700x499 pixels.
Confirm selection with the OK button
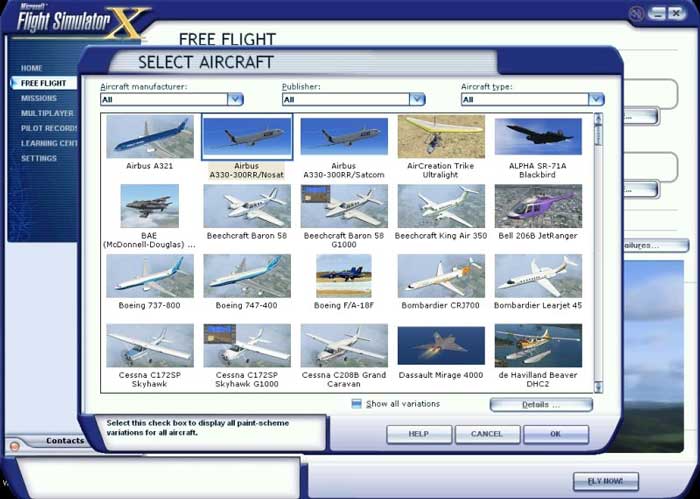pyautogui.click(x=556, y=434)
